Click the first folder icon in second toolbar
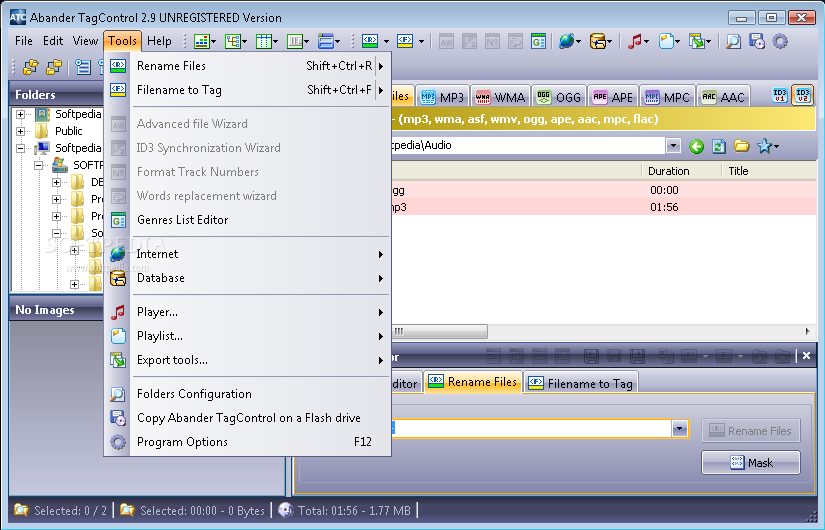Screen dimensions: 825x530 tap(31, 67)
